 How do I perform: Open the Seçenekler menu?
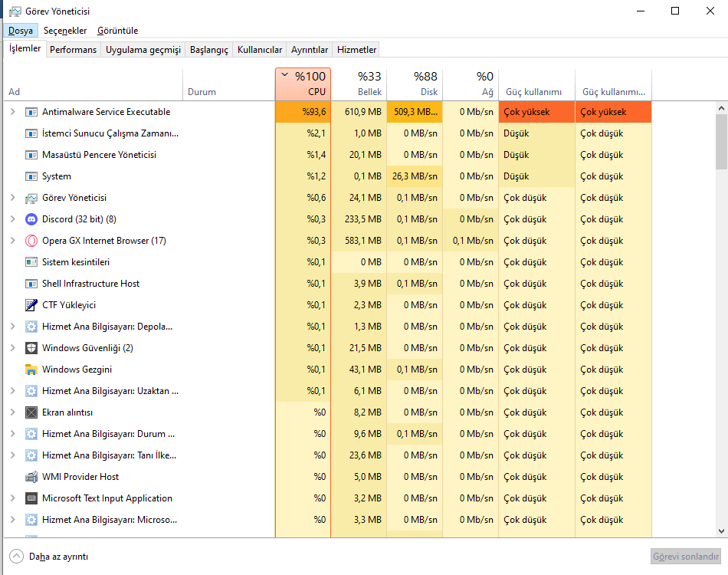click(x=65, y=31)
